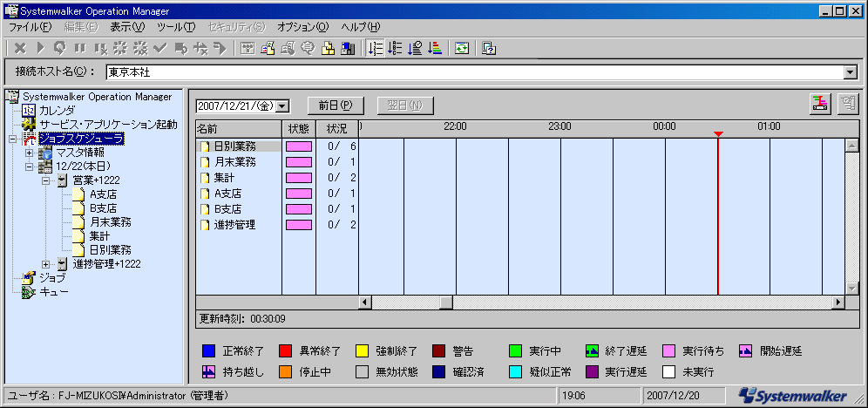868x408 pixels.
Task: Select the マスタ情報 tree item
Action: (80, 153)
